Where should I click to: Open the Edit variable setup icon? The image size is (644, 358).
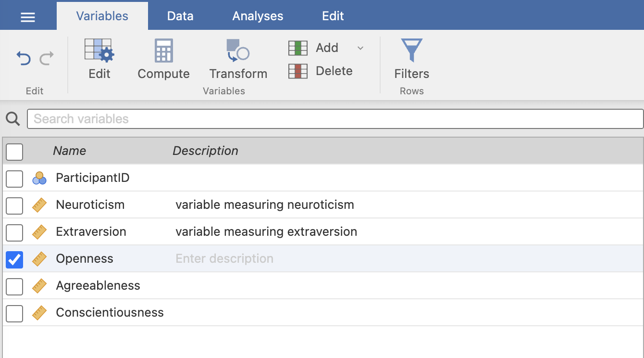pyautogui.click(x=99, y=51)
